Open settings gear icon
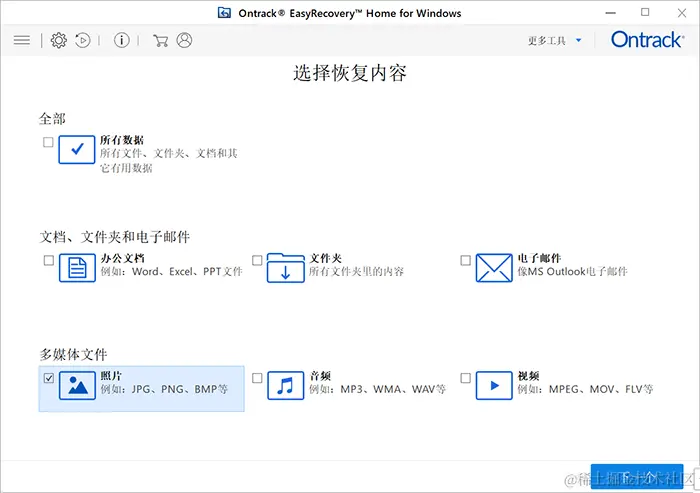 tap(58, 41)
